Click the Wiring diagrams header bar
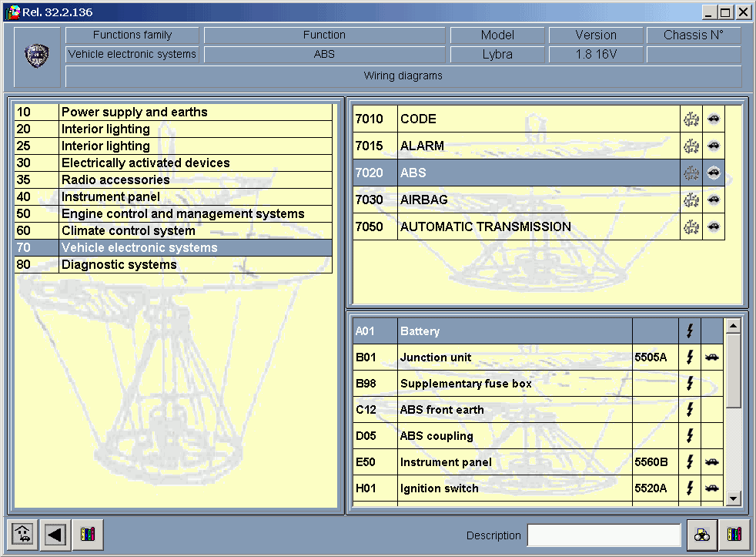The height and width of the screenshot is (557, 756). tap(403, 75)
